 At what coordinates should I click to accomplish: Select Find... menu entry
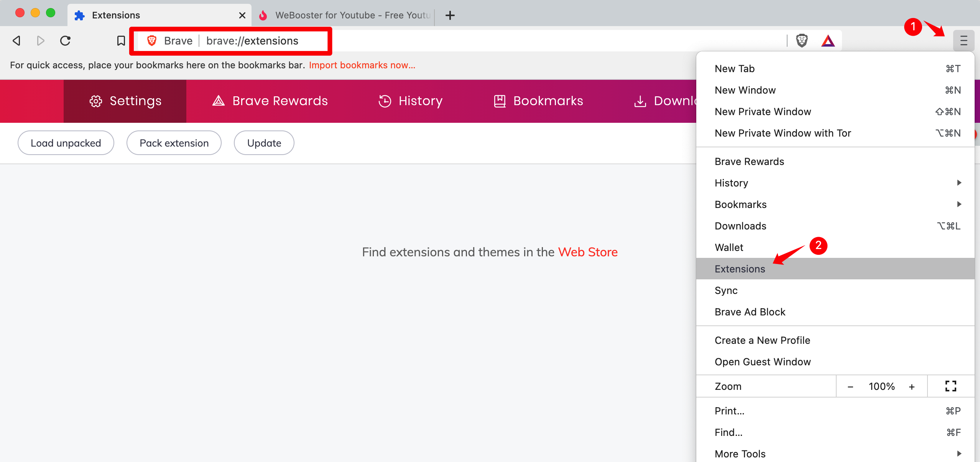pyautogui.click(x=835, y=432)
